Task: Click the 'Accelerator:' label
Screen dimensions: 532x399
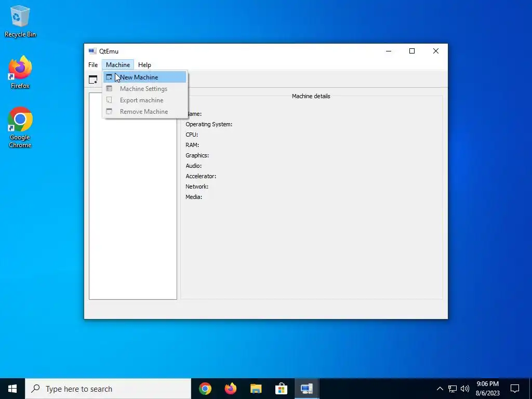Action: coord(201,177)
